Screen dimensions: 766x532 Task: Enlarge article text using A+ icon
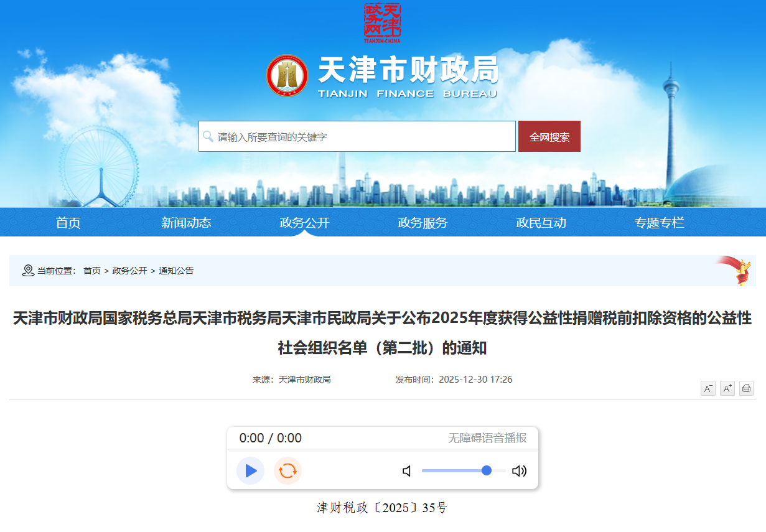(727, 388)
